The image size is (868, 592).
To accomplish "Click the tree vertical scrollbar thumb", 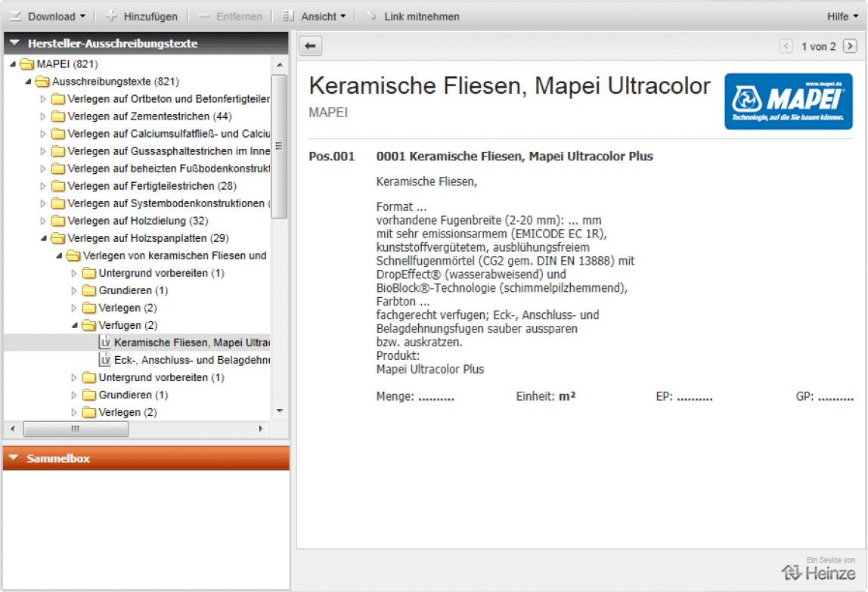I will [280, 146].
